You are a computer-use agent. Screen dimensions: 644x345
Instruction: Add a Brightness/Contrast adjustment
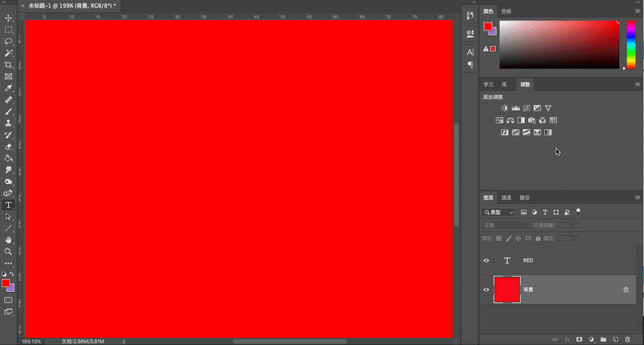505,108
